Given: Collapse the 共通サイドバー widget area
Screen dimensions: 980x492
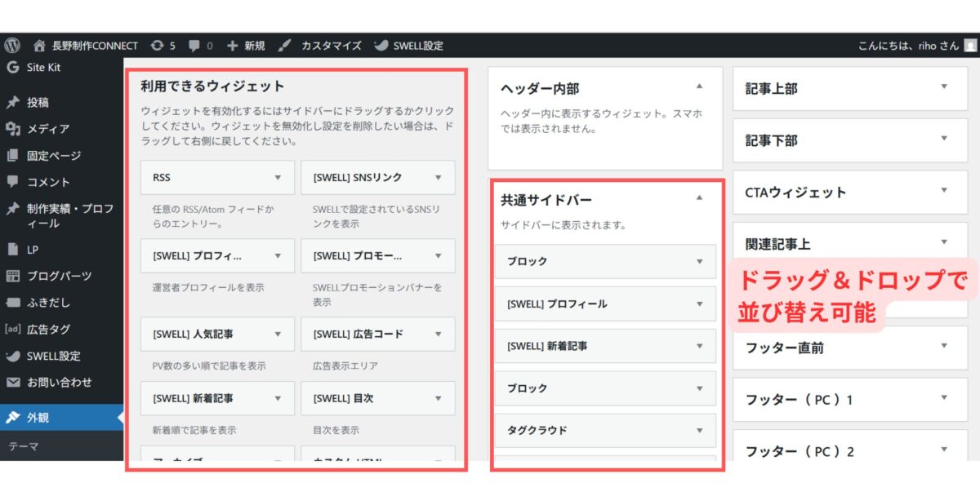Looking at the screenshot, I should pos(697,196).
